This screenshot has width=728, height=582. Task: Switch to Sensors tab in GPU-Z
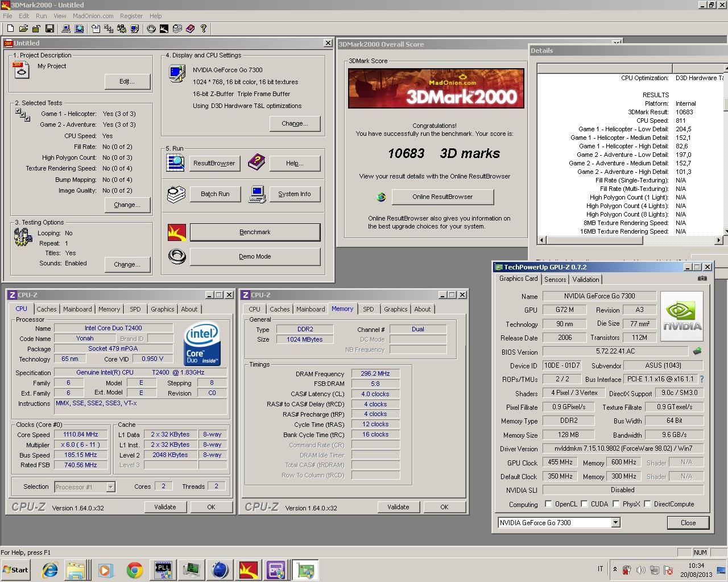pos(555,279)
